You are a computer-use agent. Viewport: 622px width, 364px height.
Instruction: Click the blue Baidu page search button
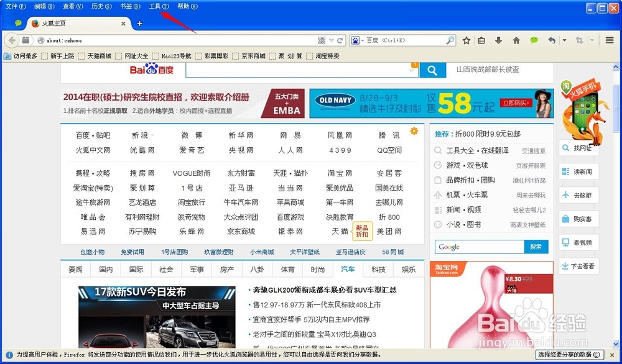[432, 71]
